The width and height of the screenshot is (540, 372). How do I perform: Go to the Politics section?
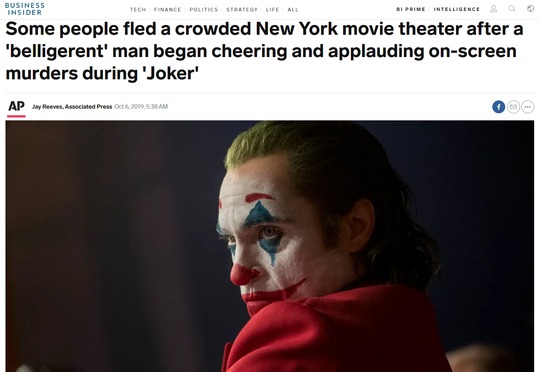coord(204,10)
